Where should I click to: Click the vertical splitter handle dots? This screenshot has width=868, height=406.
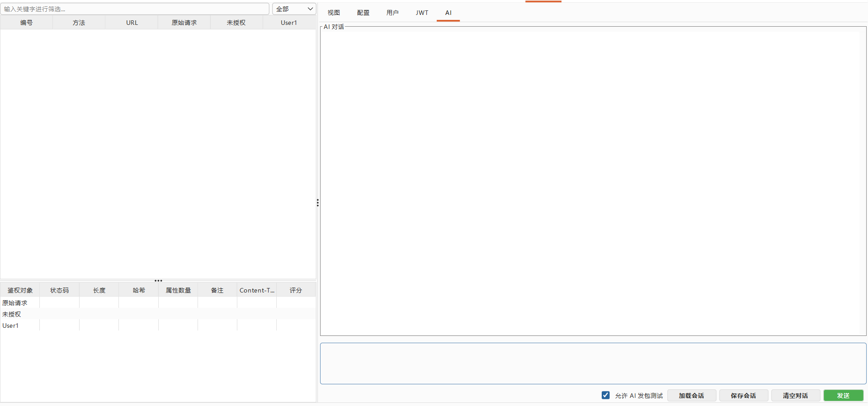[x=318, y=203]
